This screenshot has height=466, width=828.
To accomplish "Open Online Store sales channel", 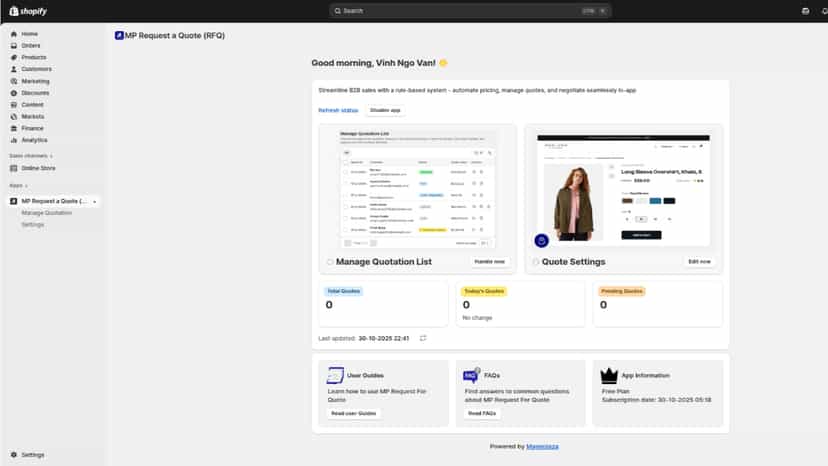I will click(x=38, y=168).
